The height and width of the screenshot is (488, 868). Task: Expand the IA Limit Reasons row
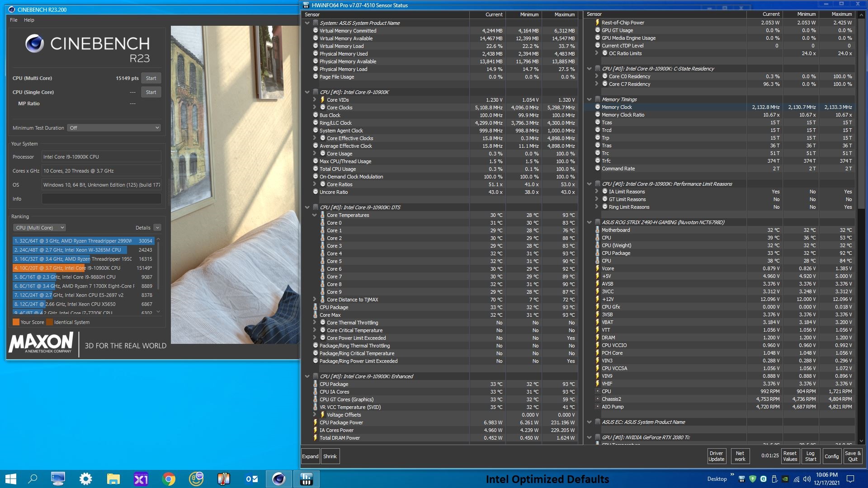point(596,192)
